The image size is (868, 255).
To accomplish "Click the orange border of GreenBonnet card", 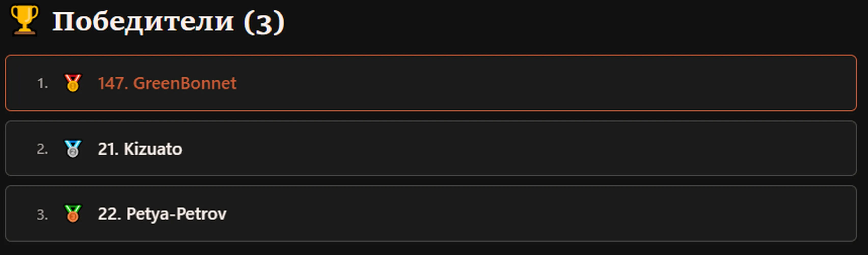I will tap(431, 55).
